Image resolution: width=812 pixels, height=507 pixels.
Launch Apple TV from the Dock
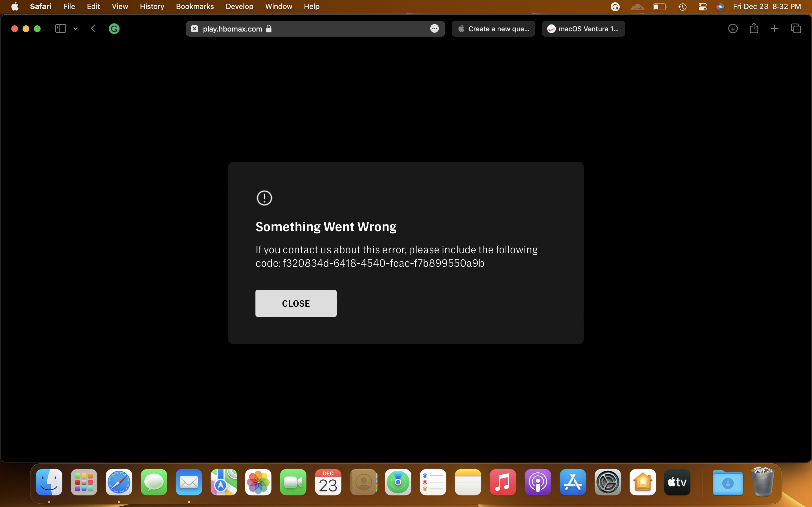pyautogui.click(x=677, y=482)
